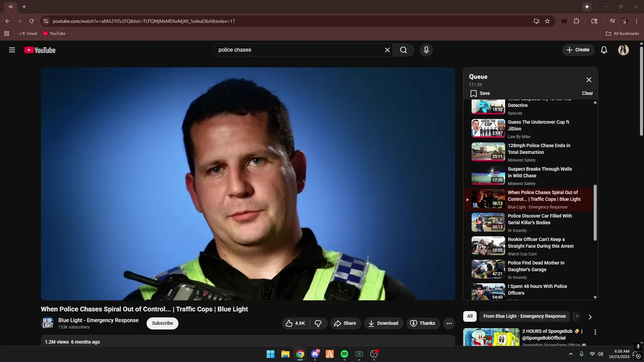Click the video player to pause

click(x=248, y=184)
